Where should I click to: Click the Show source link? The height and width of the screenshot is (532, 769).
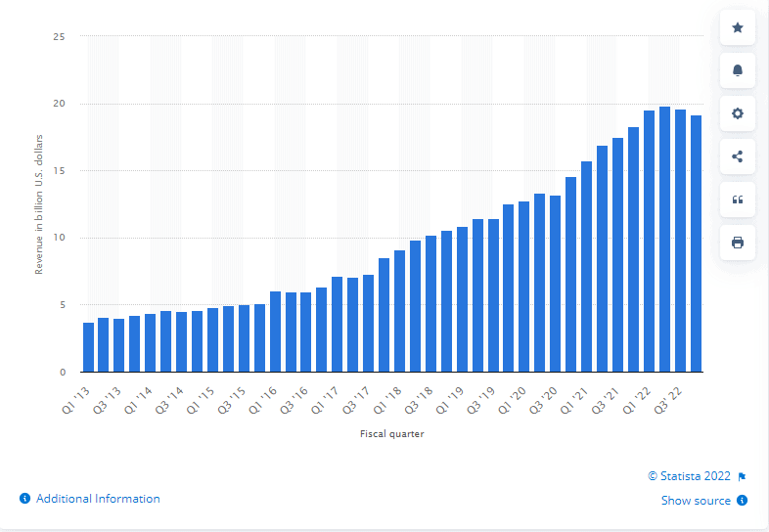click(696, 501)
